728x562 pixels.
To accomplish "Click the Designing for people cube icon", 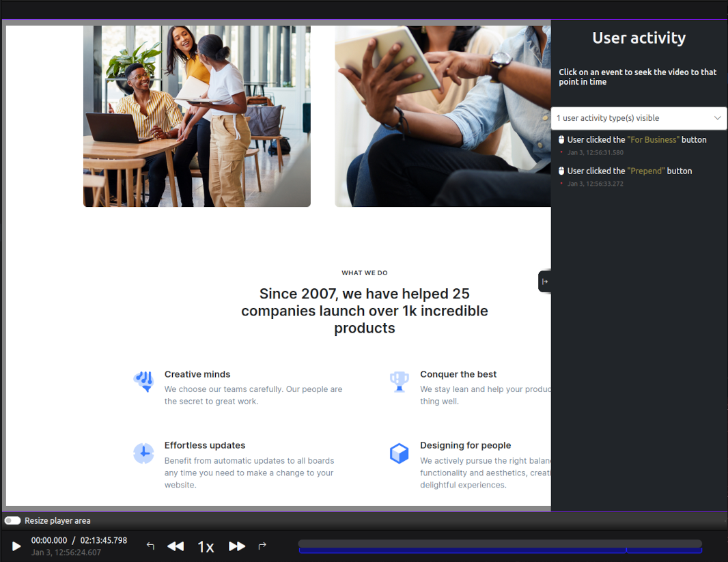I will (399, 453).
